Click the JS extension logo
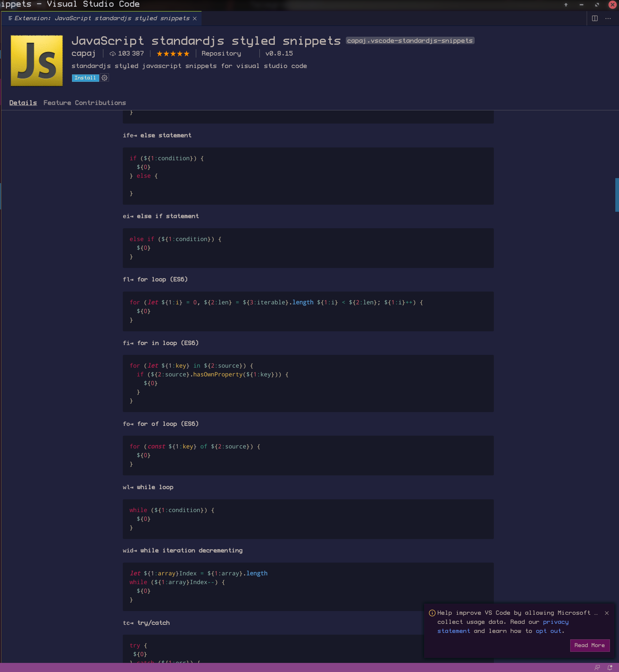The image size is (619, 672). (x=37, y=61)
